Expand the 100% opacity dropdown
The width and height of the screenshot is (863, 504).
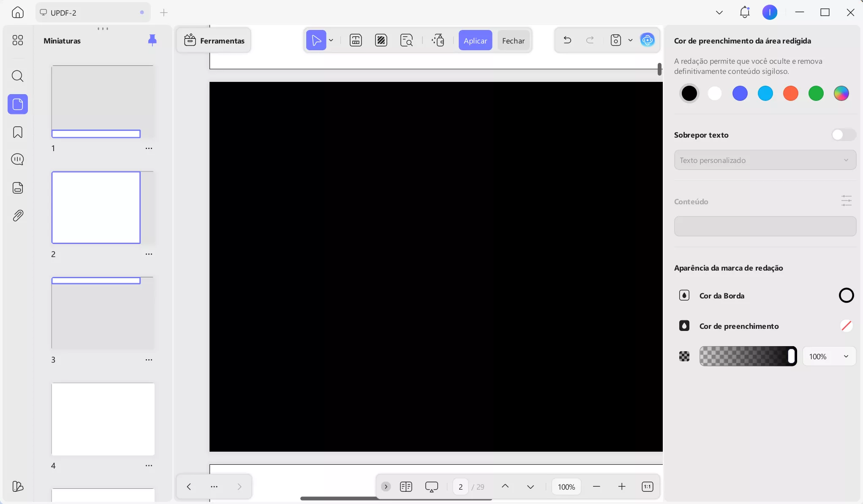[x=829, y=357]
